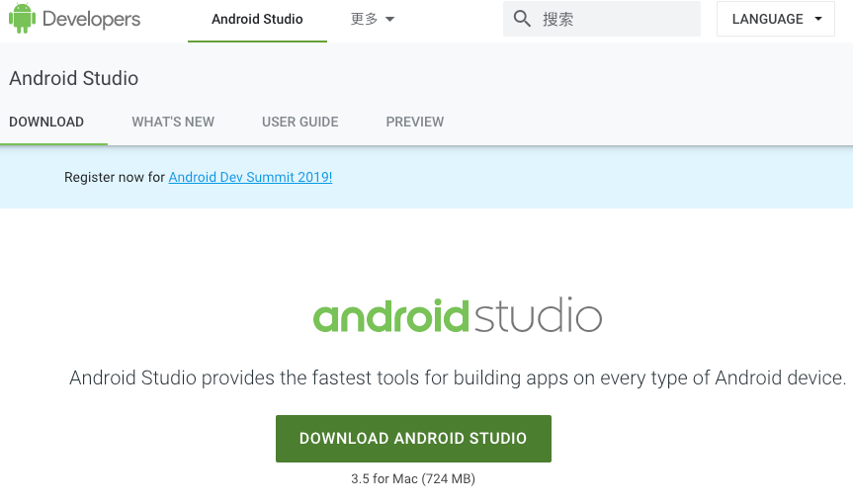Screen dimensions: 853x504
Task: Click the 3.5 for Mac (724 MB) text
Action: click(x=413, y=479)
